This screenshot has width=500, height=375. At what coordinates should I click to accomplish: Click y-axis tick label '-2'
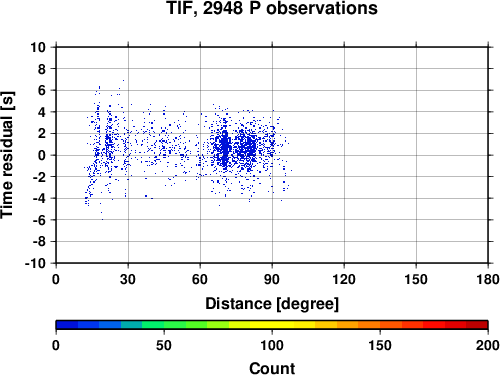[x=39, y=177]
